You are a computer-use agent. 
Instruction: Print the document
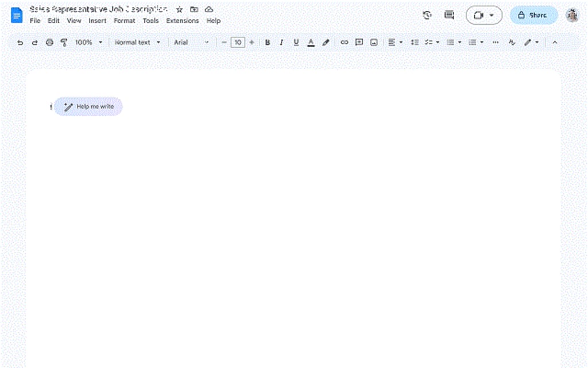coord(49,43)
